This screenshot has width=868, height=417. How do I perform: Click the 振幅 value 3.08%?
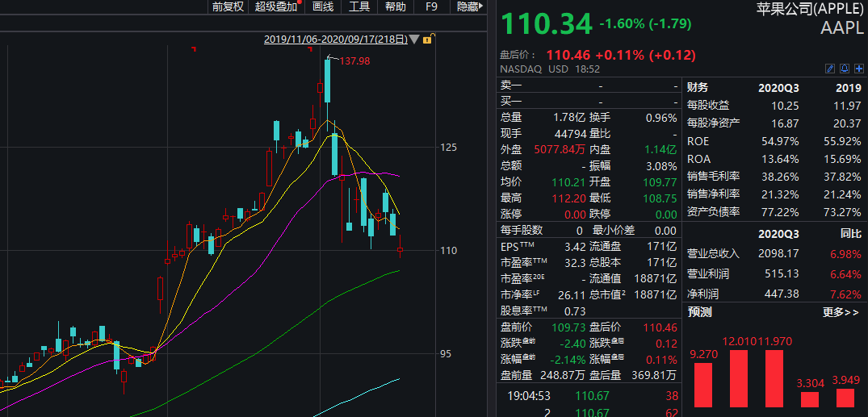click(661, 166)
